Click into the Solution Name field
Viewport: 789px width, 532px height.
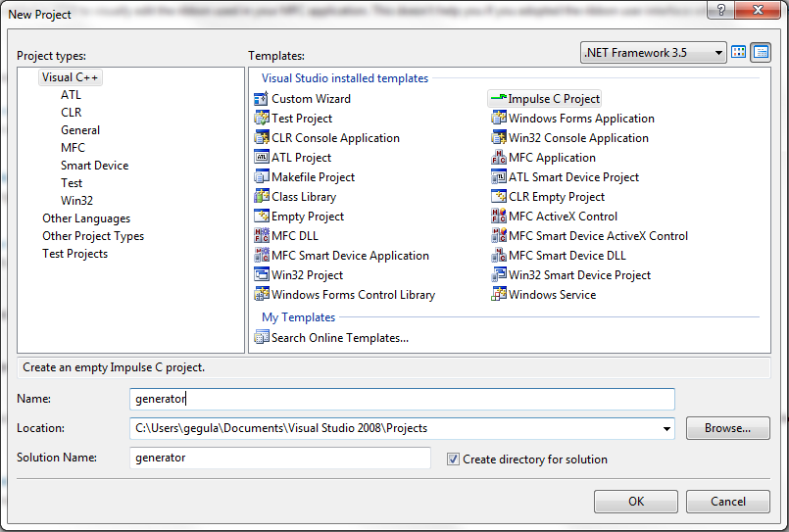pos(280,458)
